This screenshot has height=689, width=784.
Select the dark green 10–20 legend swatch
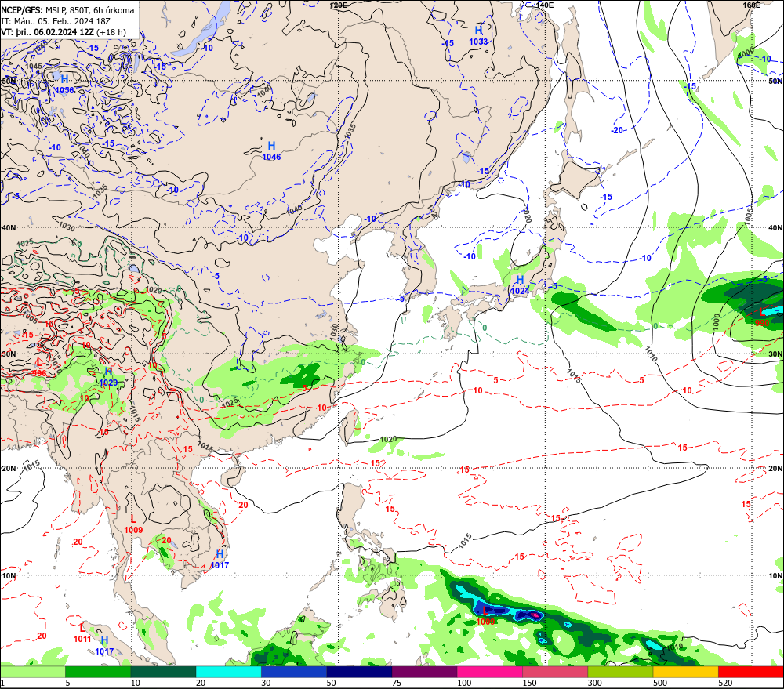[163, 672]
